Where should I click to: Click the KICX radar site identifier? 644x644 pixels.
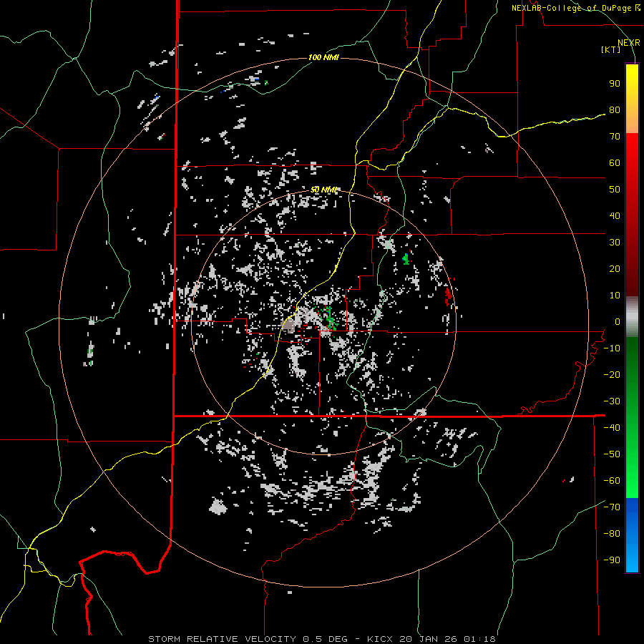380,639
